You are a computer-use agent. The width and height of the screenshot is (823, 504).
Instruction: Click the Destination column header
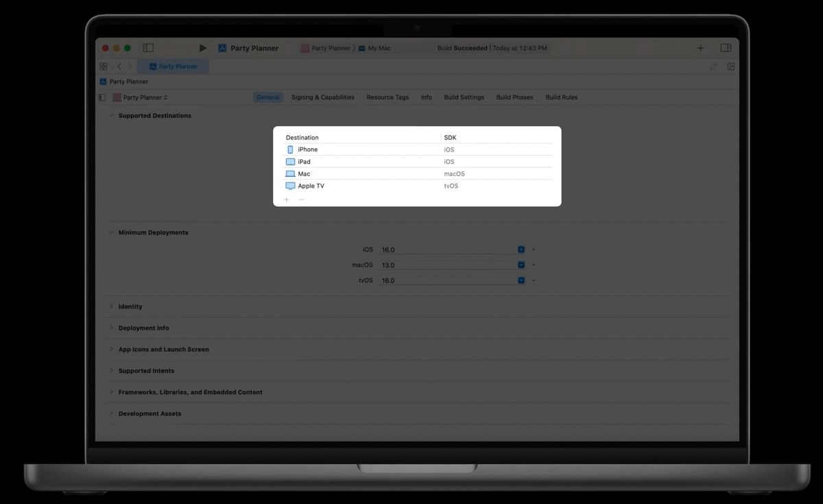pos(302,138)
